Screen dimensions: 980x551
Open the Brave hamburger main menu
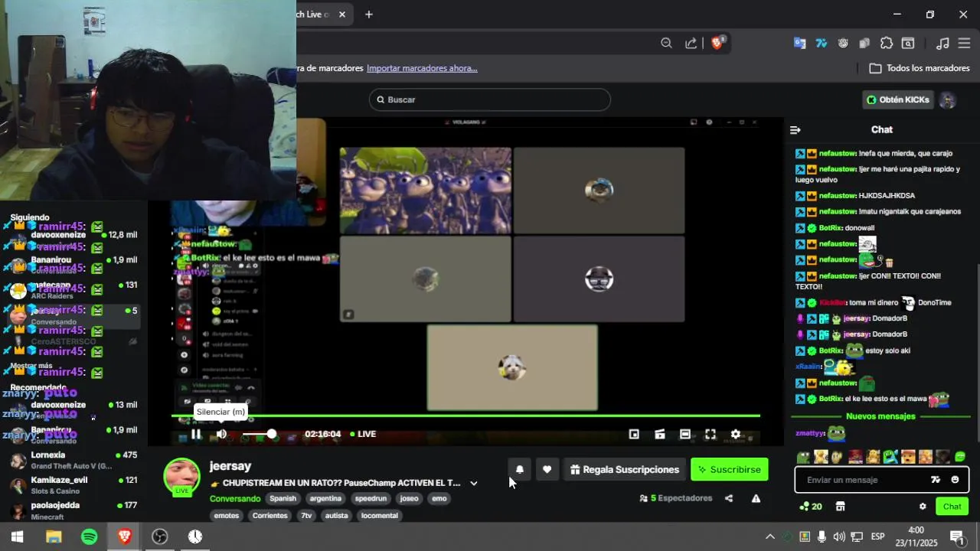coord(964,44)
